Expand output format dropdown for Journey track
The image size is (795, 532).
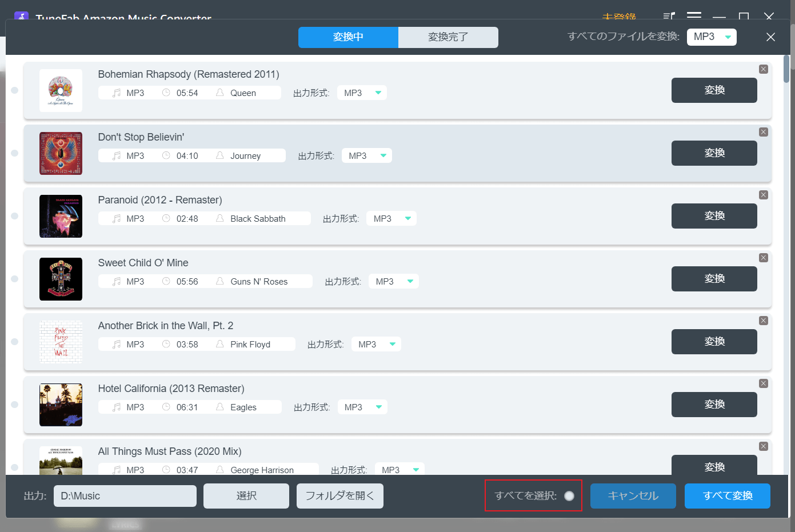point(366,156)
